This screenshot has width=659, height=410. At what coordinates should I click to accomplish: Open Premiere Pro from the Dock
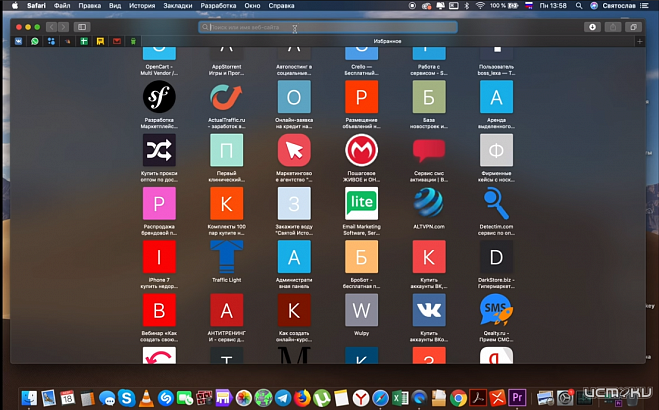click(518, 398)
